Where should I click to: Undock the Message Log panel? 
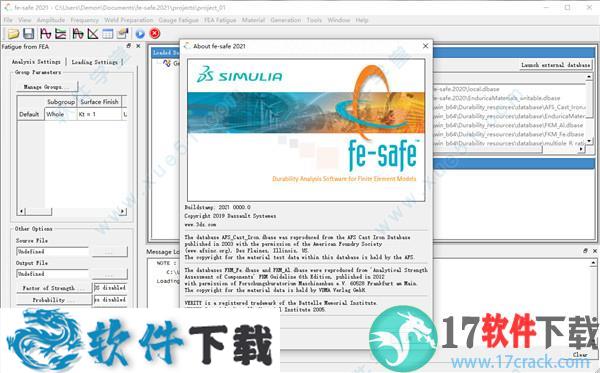tap(585, 251)
